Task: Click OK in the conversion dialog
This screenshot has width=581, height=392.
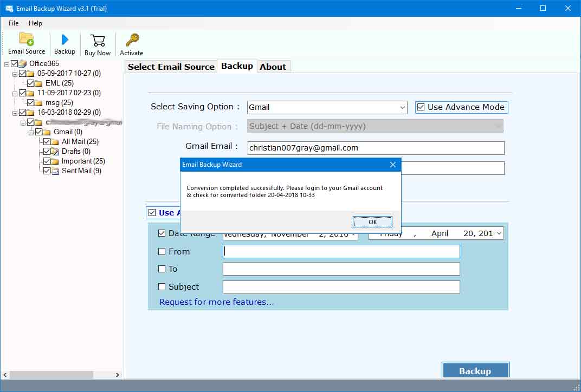Action: [372, 222]
